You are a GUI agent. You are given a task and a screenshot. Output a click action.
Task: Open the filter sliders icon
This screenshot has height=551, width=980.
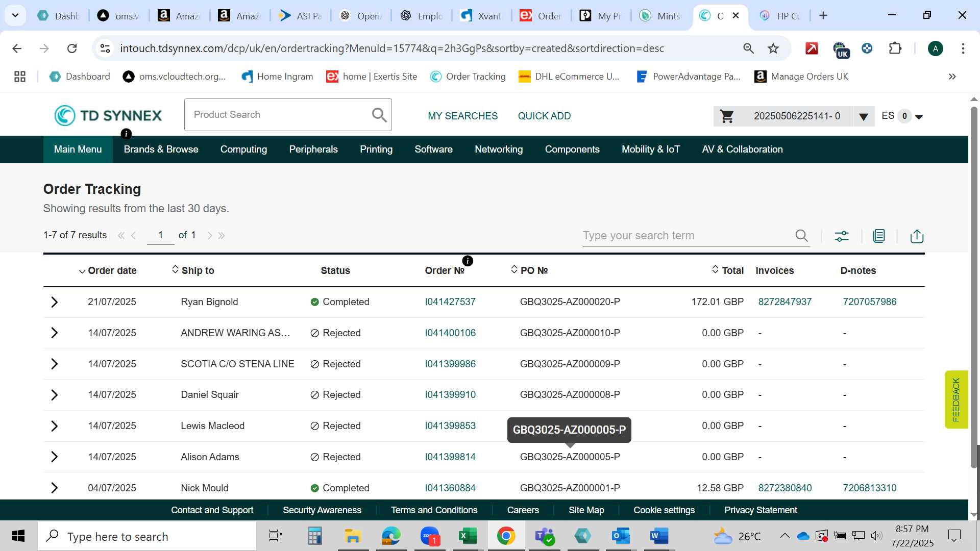pos(842,236)
